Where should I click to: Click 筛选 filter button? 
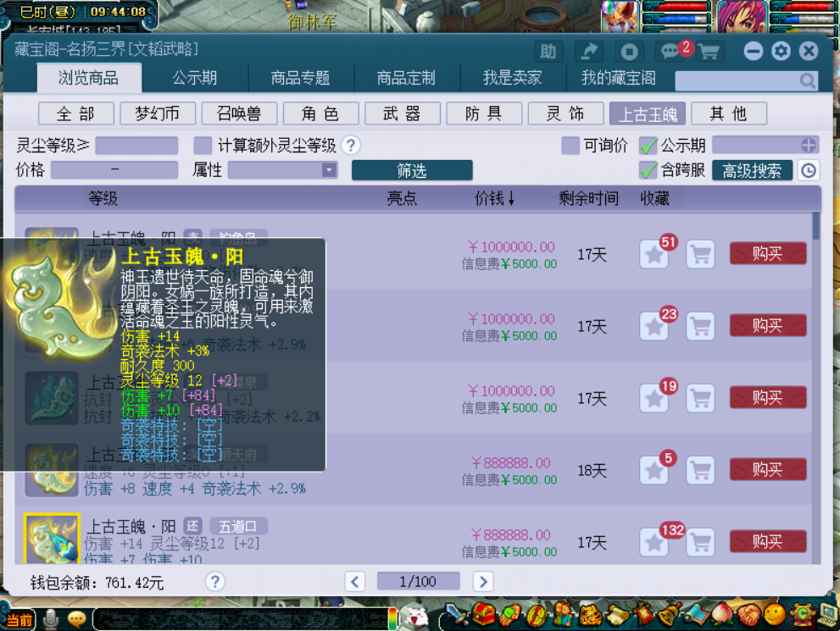coord(412,170)
